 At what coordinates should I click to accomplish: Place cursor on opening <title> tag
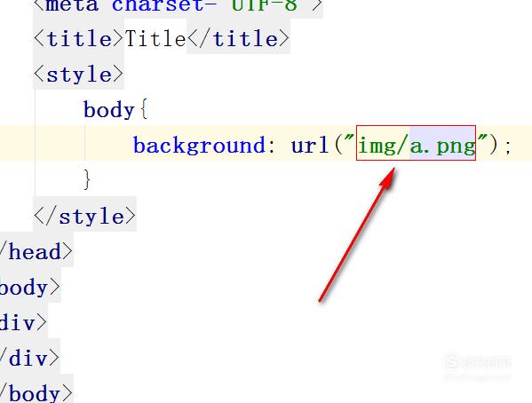point(78,38)
